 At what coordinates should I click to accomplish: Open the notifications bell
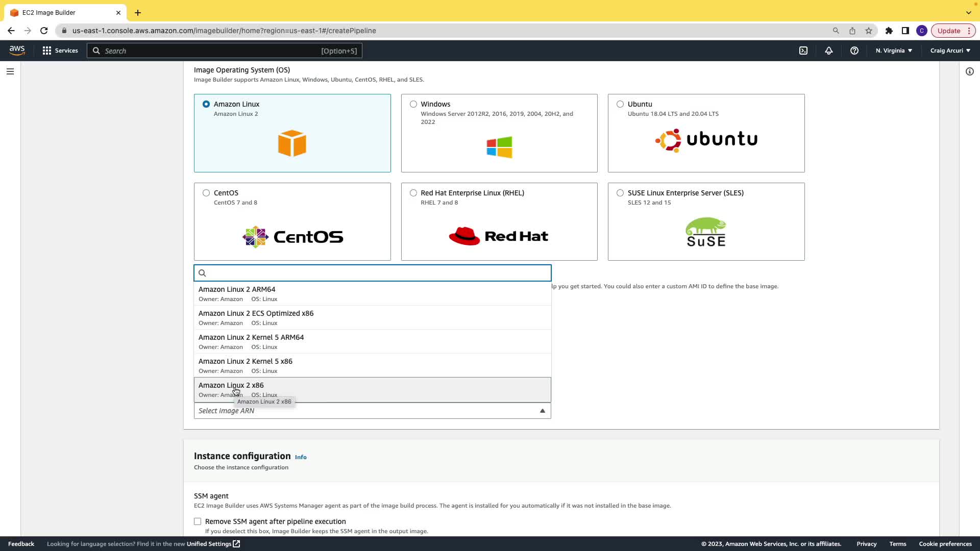829,51
